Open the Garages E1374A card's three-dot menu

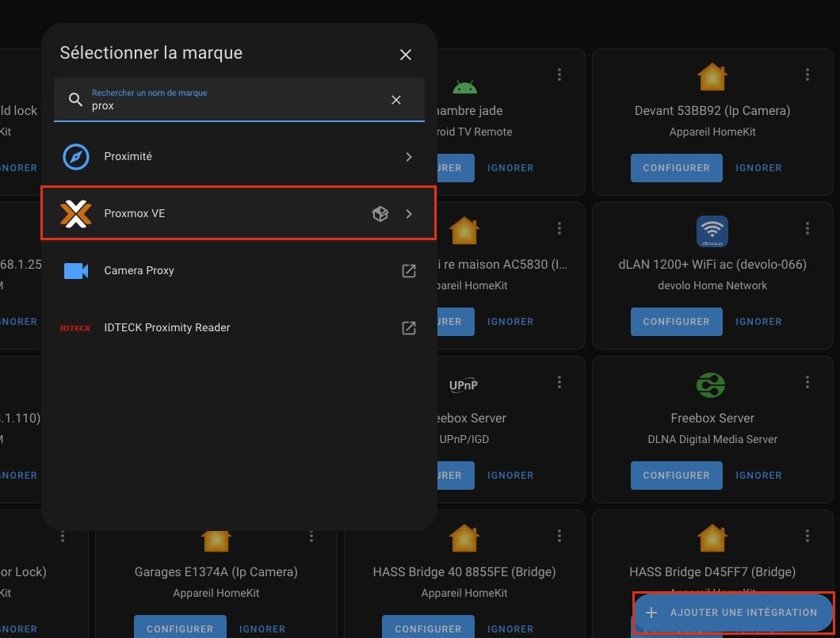coord(311,536)
